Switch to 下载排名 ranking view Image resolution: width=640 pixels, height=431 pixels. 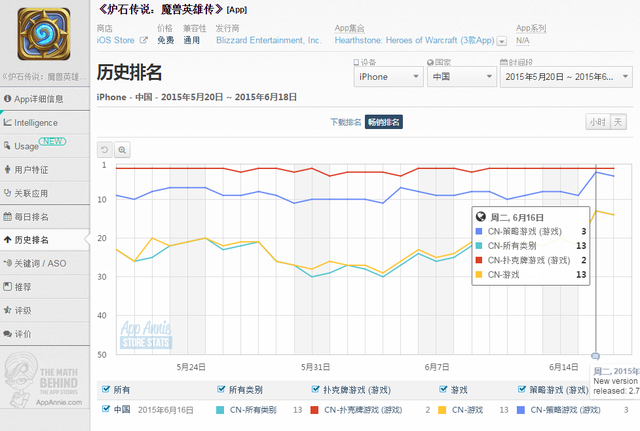click(345, 122)
